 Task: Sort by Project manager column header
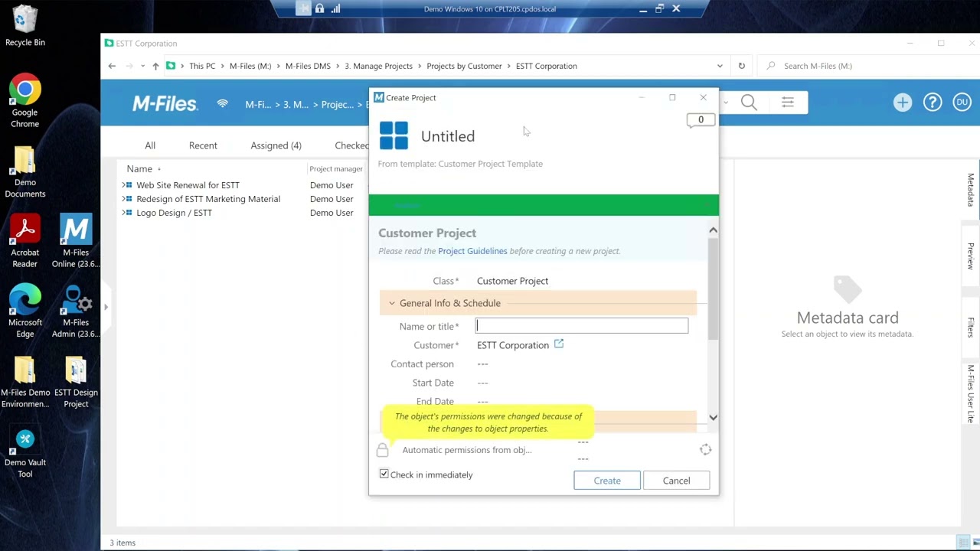pyautogui.click(x=335, y=169)
